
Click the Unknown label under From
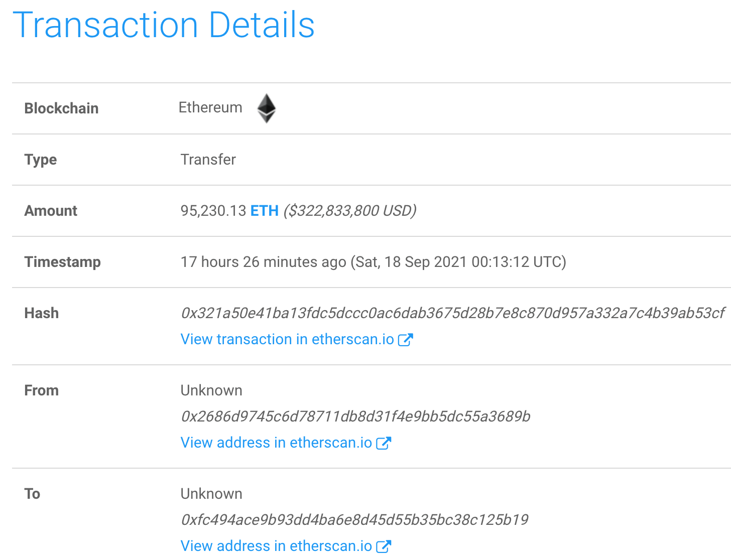pos(211,390)
